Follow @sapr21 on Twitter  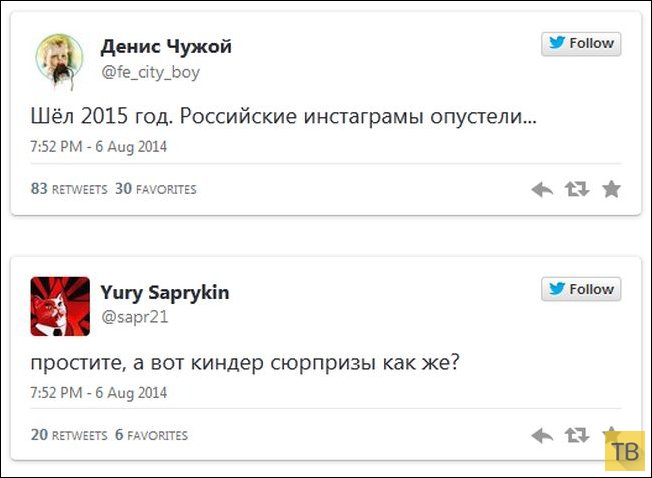[581, 290]
